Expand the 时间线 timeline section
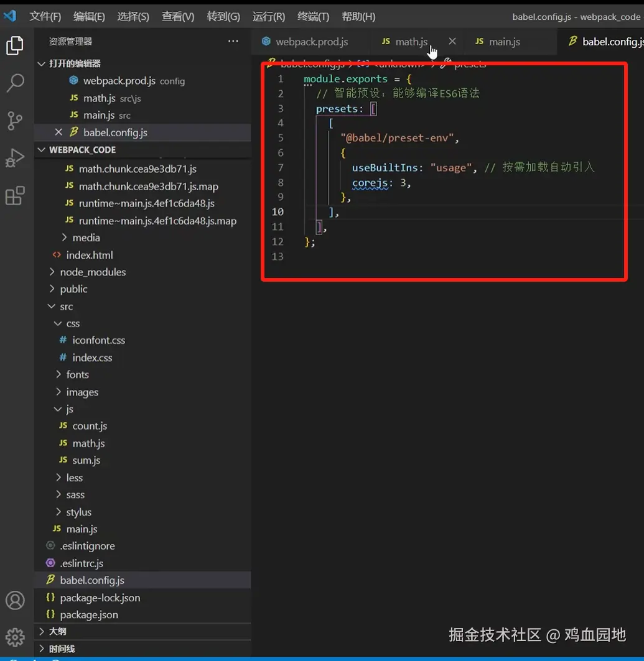The height and width of the screenshot is (661, 644). [143, 649]
